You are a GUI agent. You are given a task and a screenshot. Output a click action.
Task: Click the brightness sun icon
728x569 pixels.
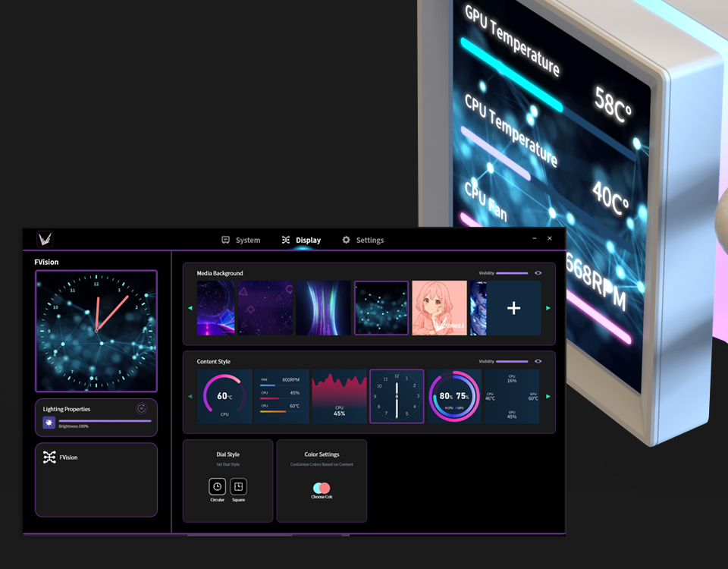tap(49, 423)
